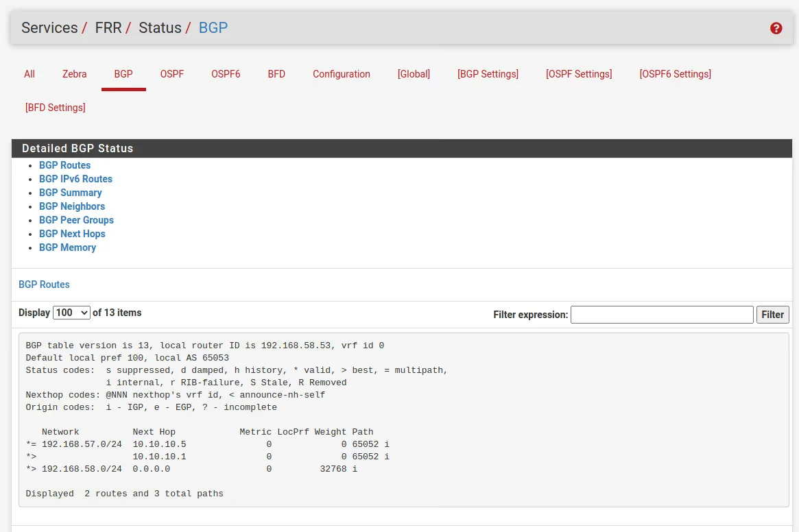Open the [Global] settings tab

tap(414, 74)
